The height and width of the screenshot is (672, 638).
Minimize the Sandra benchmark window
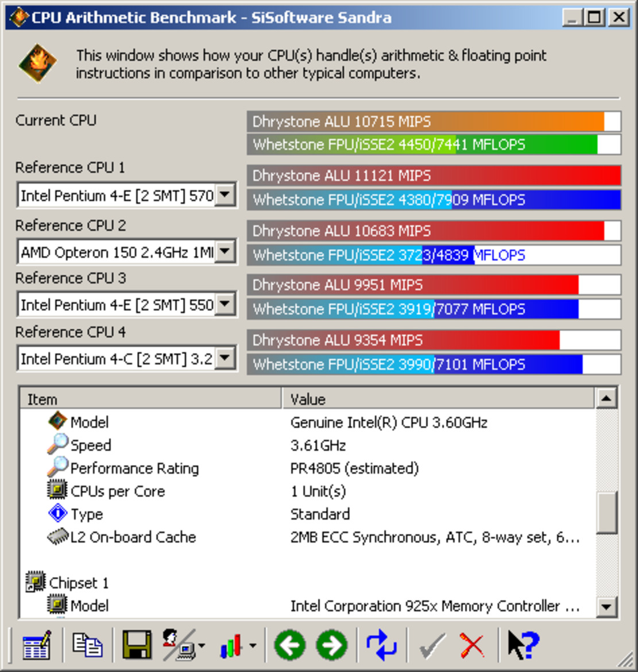pyautogui.click(x=573, y=17)
